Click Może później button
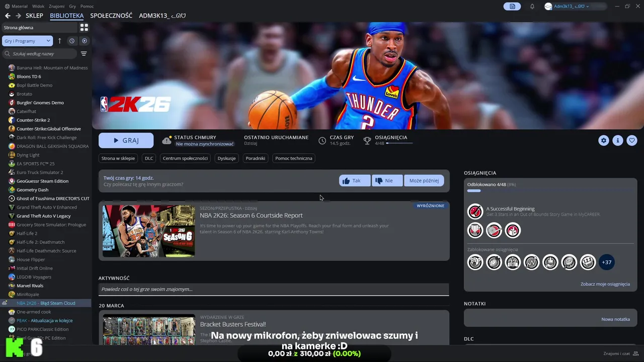This screenshot has width=644, height=362. coord(424,180)
